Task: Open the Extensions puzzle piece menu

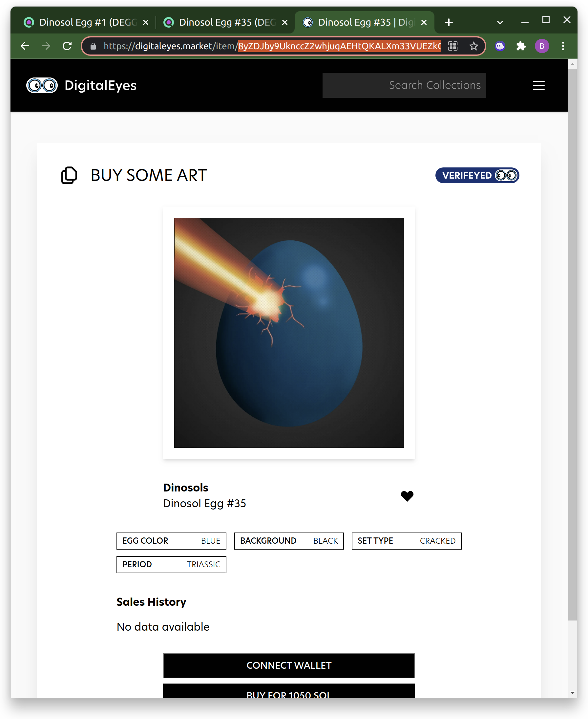Action: point(521,46)
